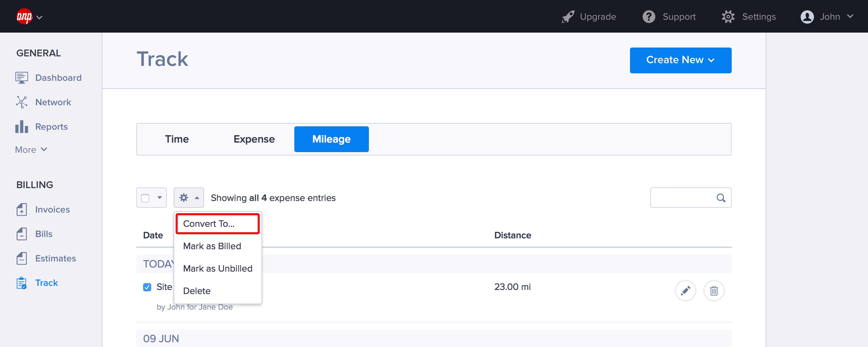Open the select-all dropdown arrow
This screenshot has height=347, width=868.
click(x=160, y=198)
